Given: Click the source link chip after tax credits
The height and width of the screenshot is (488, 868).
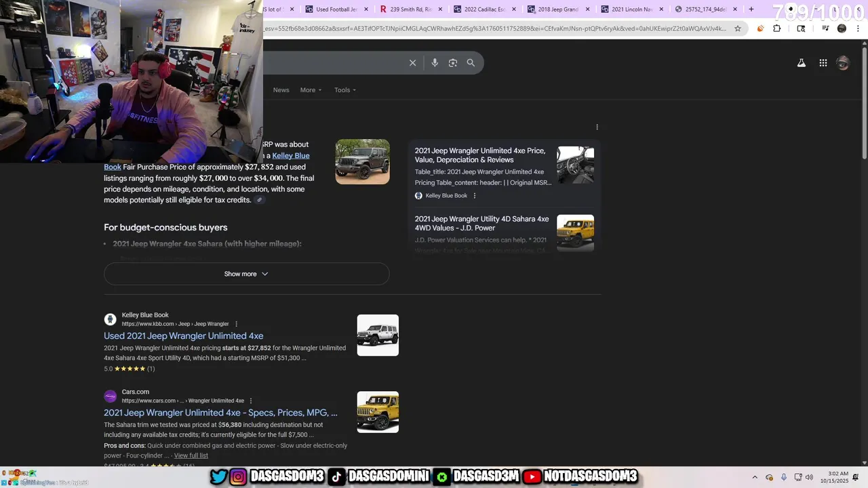Looking at the screenshot, I should tap(259, 200).
